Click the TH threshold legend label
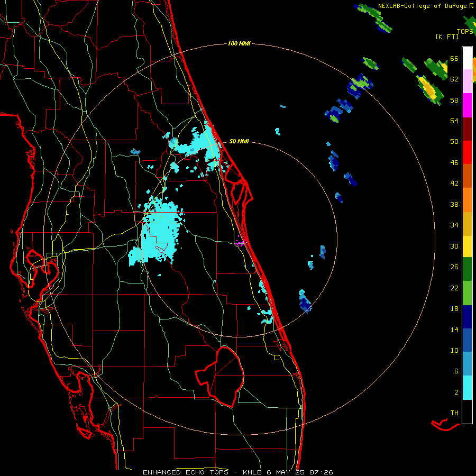This screenshot has height=476, width=476. 454,413
